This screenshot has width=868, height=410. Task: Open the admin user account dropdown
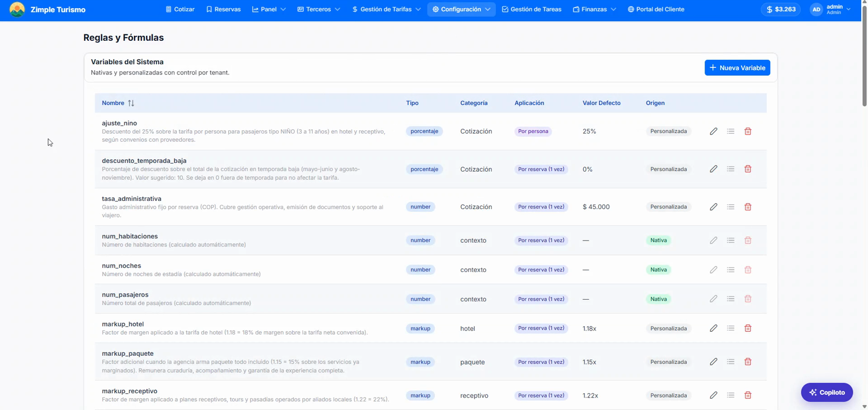pos(831,9)
